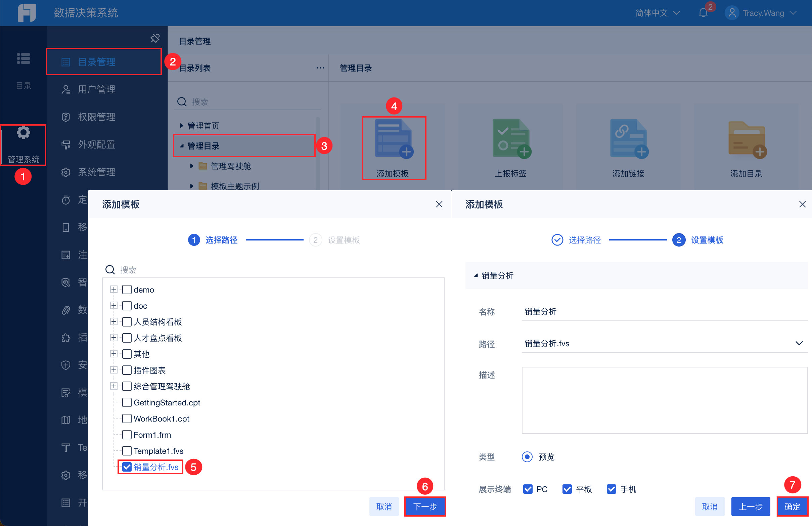Open the 管理系统 gear icon
Viewport: 812px width, 526px height.
23,133
